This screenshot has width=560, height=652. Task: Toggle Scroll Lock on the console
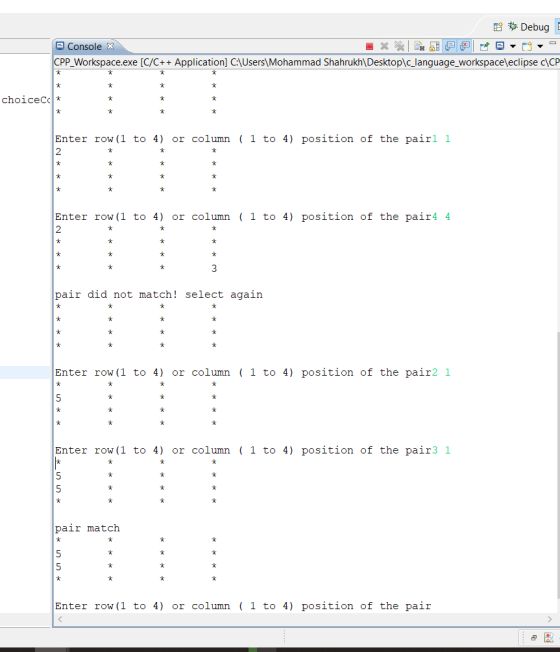(434, 46)
